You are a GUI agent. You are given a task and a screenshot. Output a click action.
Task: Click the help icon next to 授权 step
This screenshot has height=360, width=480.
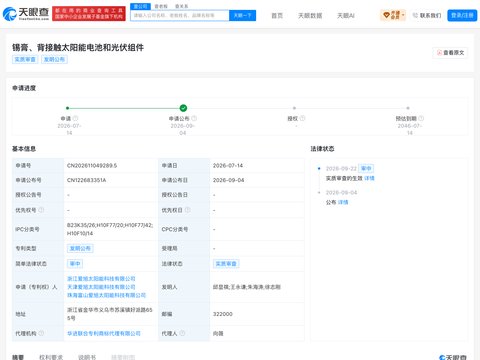pos(302,118)
